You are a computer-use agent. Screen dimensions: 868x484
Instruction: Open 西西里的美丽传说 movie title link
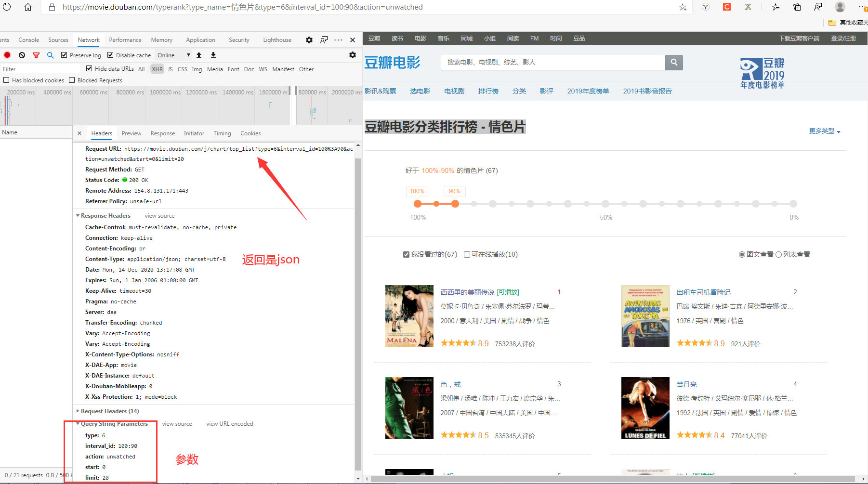coord(467,292)
